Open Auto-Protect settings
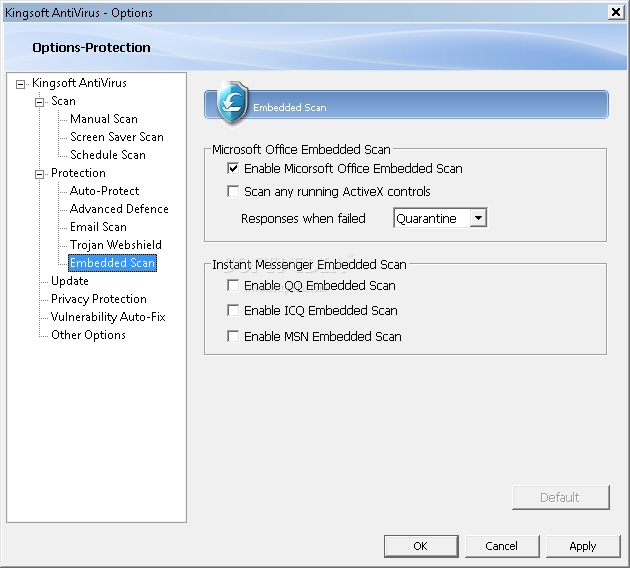630x568 pixels. click(104, 191)
